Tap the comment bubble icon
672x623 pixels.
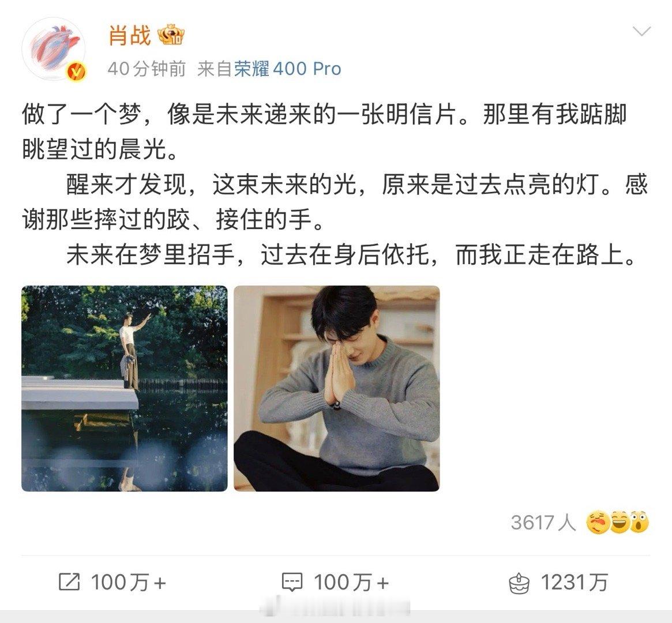coord(292,582)
